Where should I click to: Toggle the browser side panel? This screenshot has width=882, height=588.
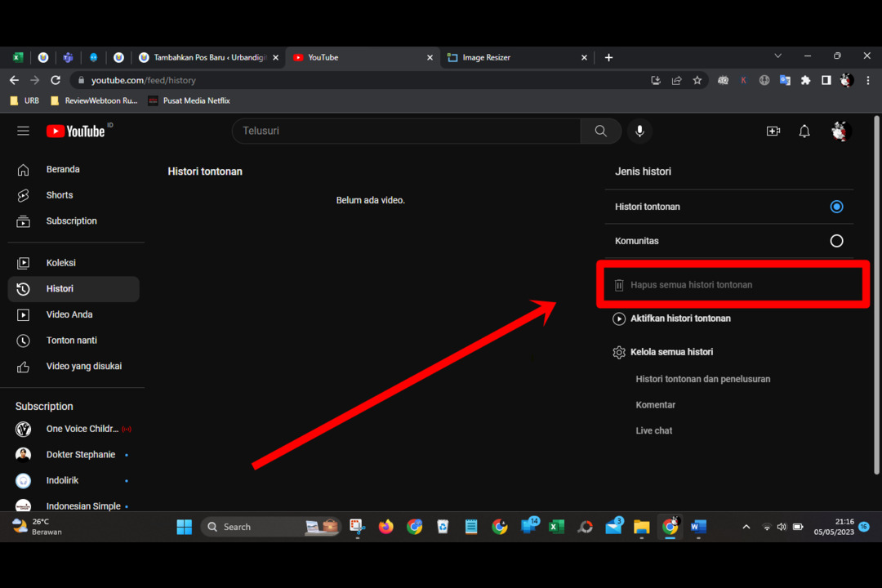826,81
